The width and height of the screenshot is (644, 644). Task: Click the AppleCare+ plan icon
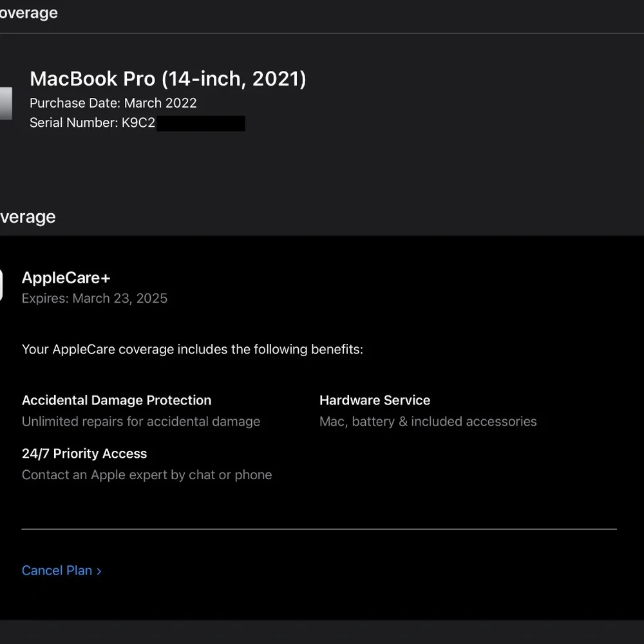1,285
